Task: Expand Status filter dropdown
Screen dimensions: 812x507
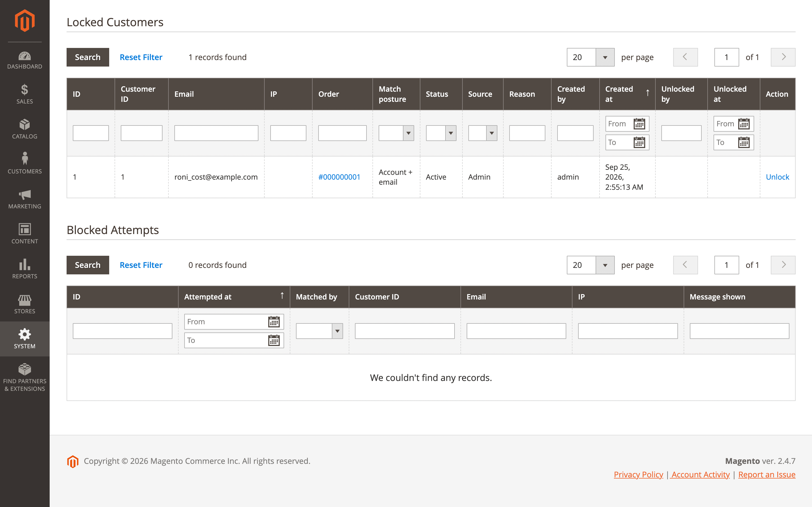Action: tap(441, 133)
